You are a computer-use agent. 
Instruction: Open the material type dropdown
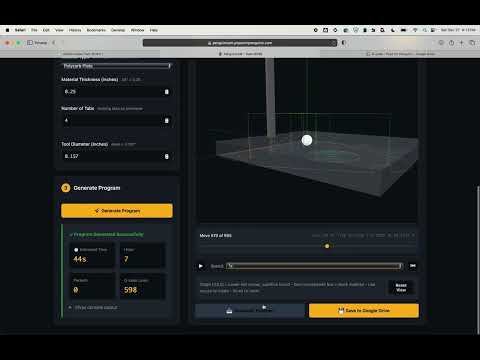(x=117, y=66)
